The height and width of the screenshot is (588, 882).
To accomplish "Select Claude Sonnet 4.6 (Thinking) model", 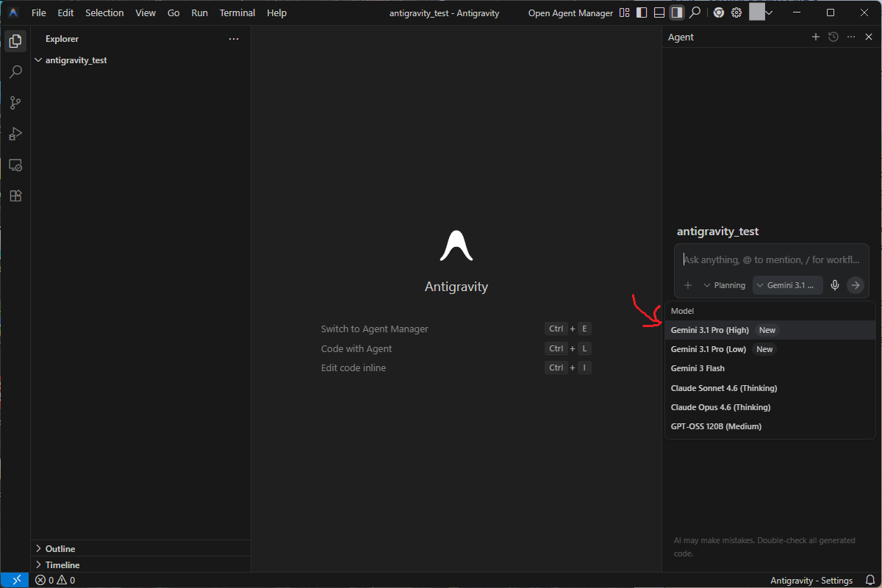I will tap(770, 387).
